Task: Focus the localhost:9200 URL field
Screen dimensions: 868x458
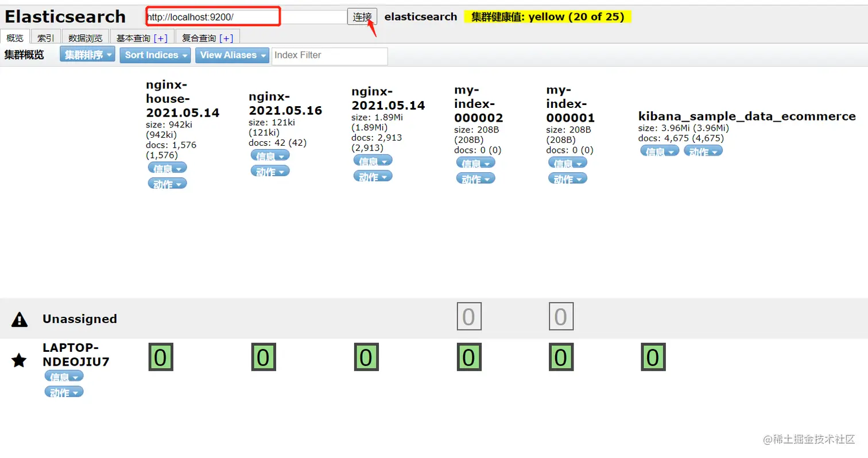Action: coord(246,17)
